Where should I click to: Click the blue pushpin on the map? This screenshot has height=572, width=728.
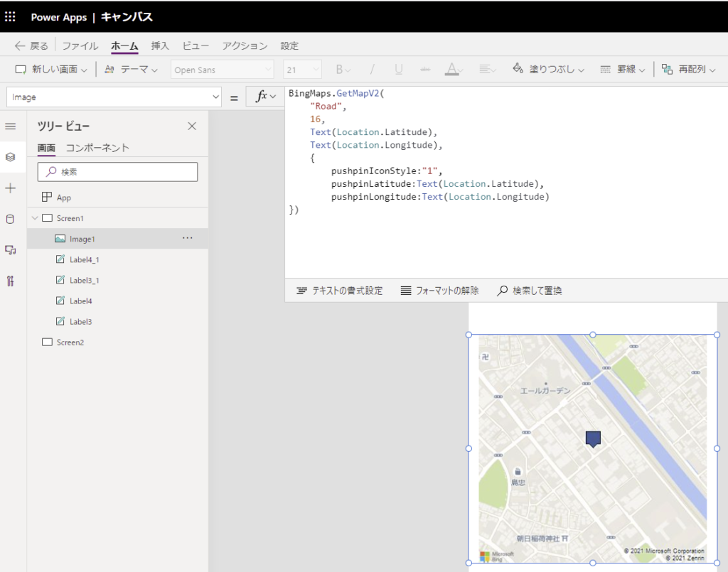click(x=593, y=438)
